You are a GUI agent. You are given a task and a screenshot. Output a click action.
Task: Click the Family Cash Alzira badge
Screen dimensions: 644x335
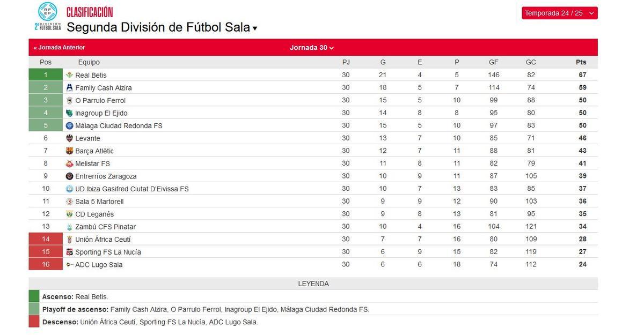coord(68,87)
